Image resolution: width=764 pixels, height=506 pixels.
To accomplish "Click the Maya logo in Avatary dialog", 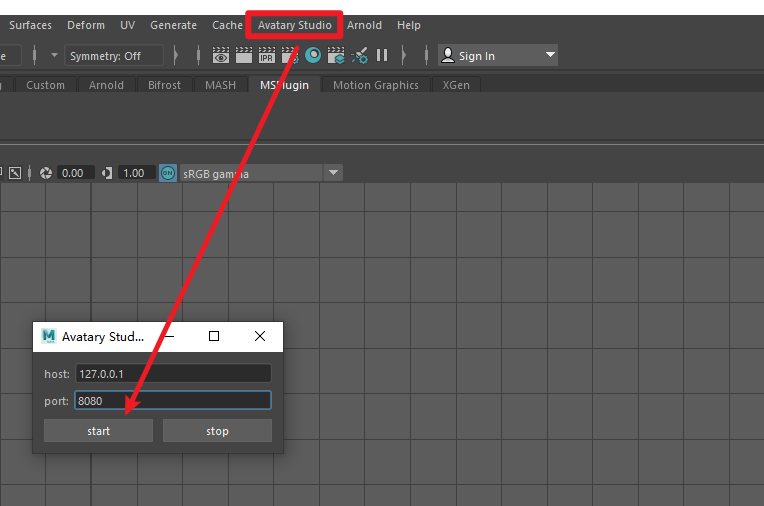I will [x=49, y=336].
